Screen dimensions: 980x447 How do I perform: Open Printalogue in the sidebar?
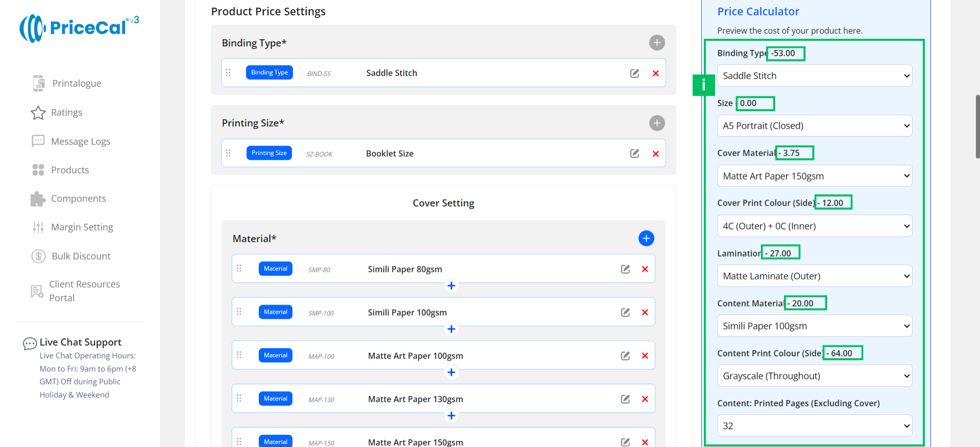(77, 84)
